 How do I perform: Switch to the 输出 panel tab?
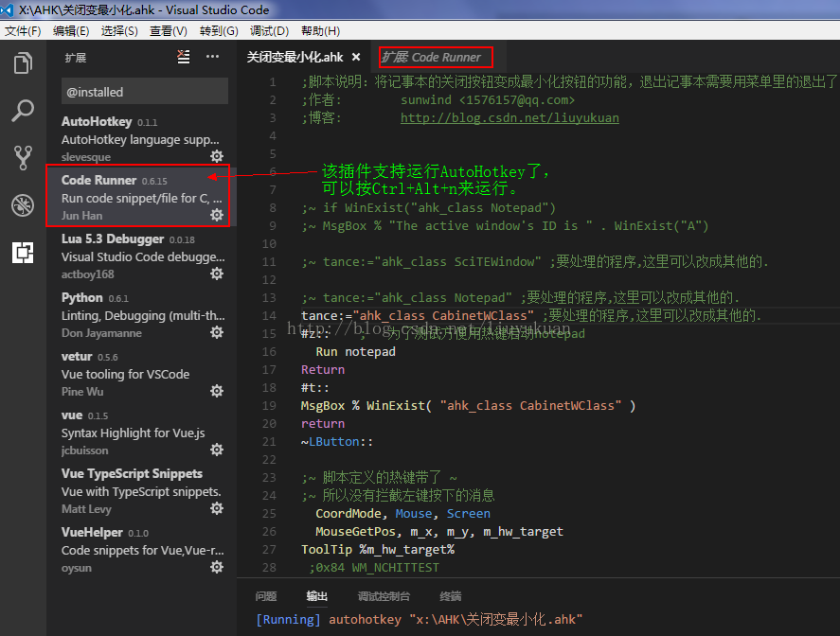pos(316,596)
